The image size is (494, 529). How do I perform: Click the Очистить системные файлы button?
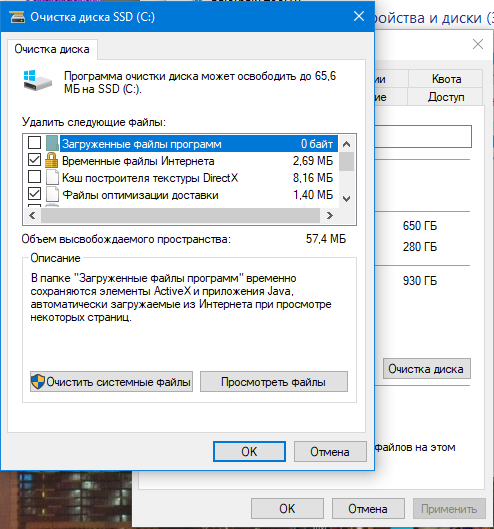point(111,382)
